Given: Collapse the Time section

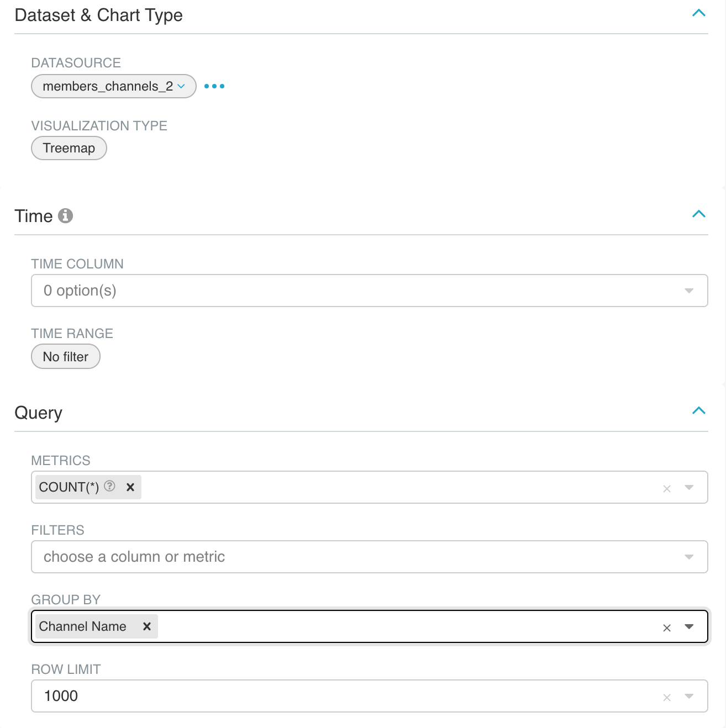Looking at the screenshot, I should click(699, 214).
